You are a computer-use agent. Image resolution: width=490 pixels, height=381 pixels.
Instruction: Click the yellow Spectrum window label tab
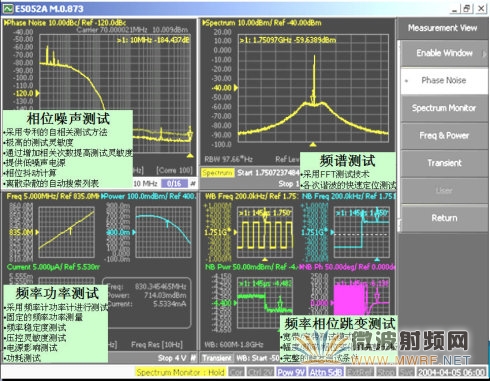click(217, 173)
